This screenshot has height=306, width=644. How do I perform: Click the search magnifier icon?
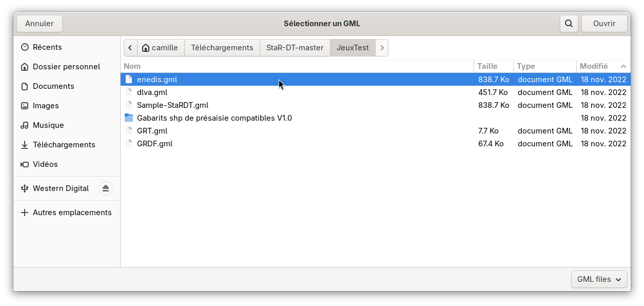pyautogui.click(x=569, y=24)
